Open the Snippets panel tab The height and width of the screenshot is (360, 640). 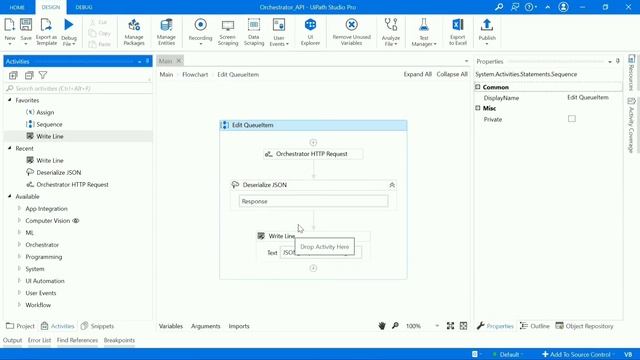(98, 326)
